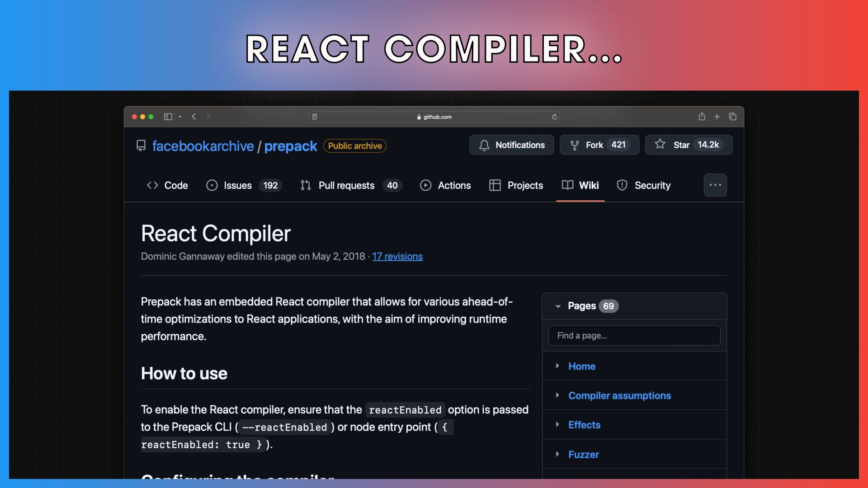Open the facebookarchive owner link
Screen dimensions: 868x488
click(203, 146)
